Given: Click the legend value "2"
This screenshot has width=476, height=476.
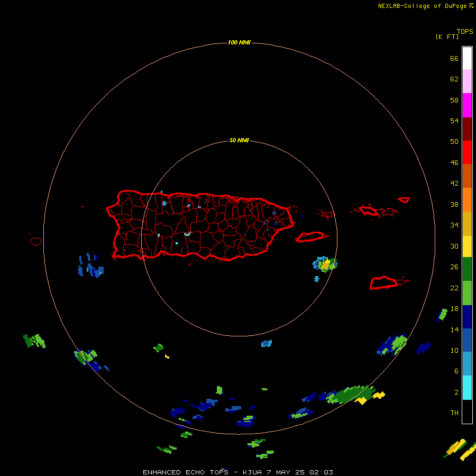Looking at the screenshot, I should [456, 392].
